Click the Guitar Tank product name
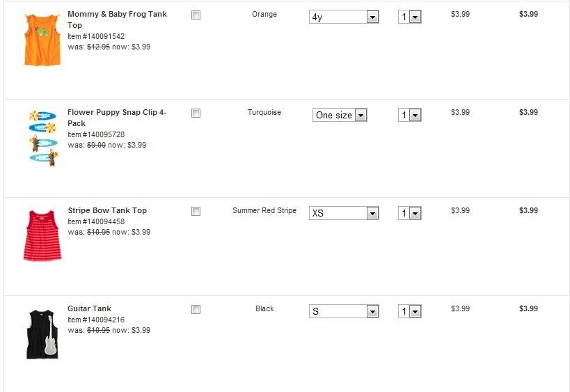The height and width of the screenshot is (392, 570). (x=89, y=308)
